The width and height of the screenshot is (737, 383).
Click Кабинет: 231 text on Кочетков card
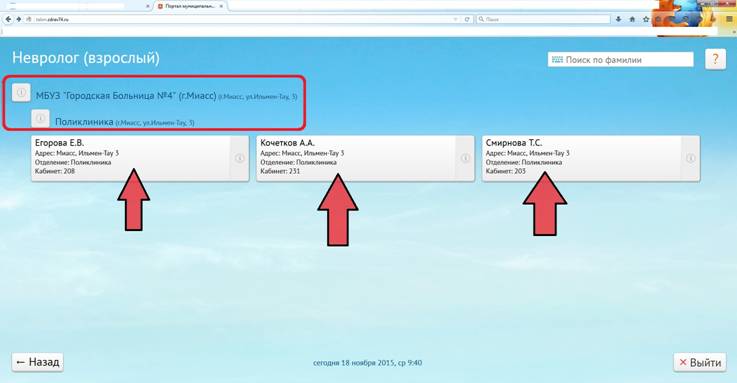pos(280,171)
